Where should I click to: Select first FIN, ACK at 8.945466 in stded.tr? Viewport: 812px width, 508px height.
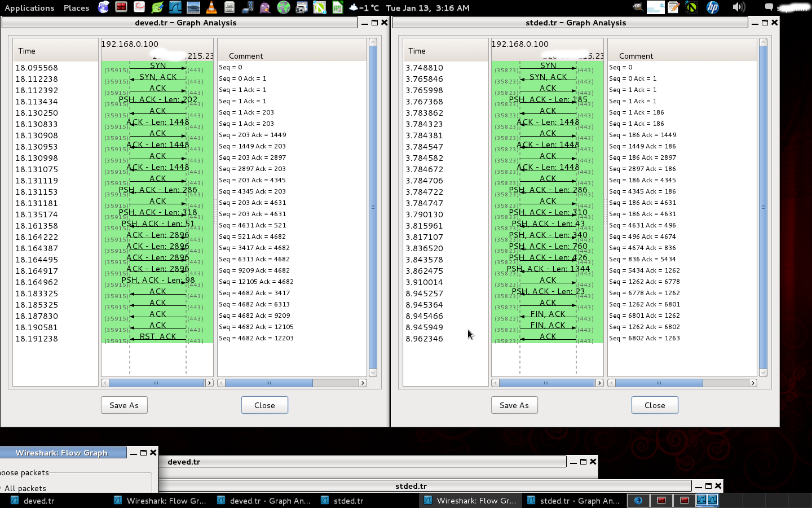(548, 314)
